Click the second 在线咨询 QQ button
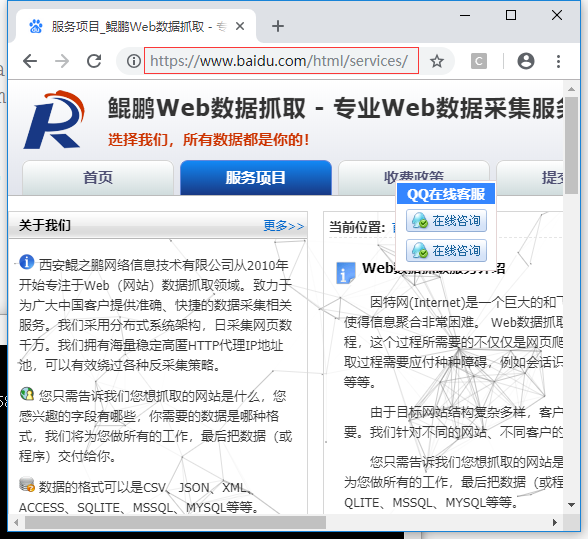The image size is (588, 539). coord(446,251)
